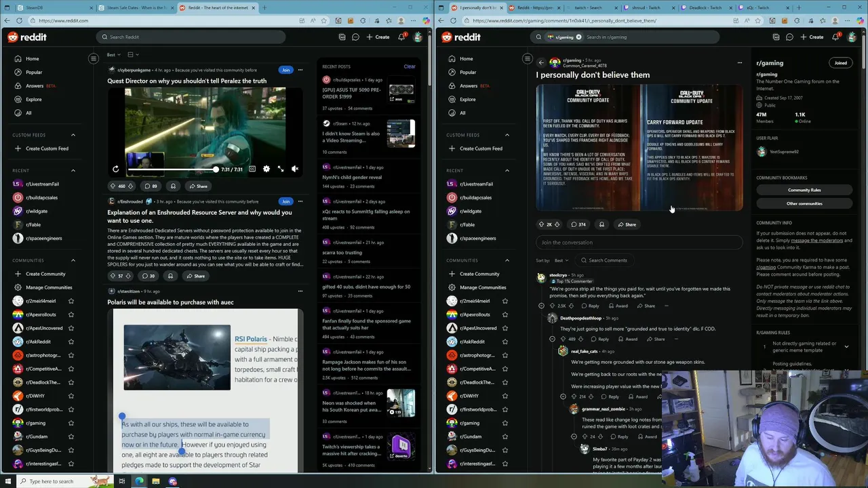Image resolution: width=868 pixels, height=488 pixels.
Task: Go back from r/gaming post with arrow
Action: tap(541, 62)
